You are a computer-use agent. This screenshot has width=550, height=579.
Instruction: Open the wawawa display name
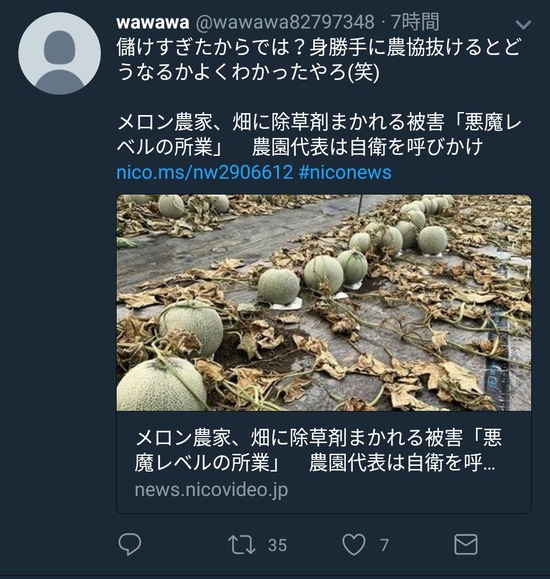pos(153,22)
